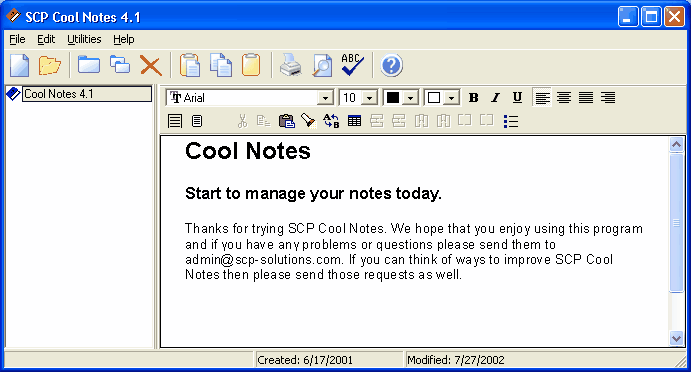Image resolution: width=691 pixels, height=372 pixels.
Task: Click the SCP Cool Notes title bar icon
Action: pos(13,17)
